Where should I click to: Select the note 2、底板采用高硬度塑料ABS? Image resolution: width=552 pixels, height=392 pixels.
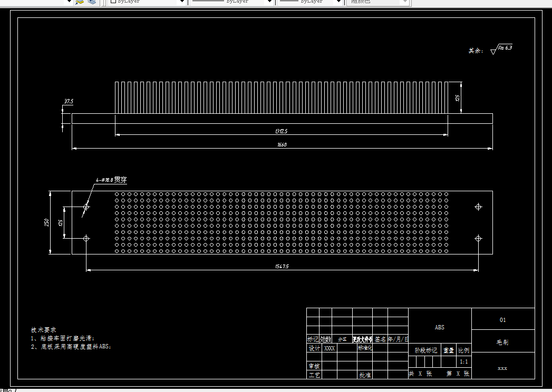[71, 347]
